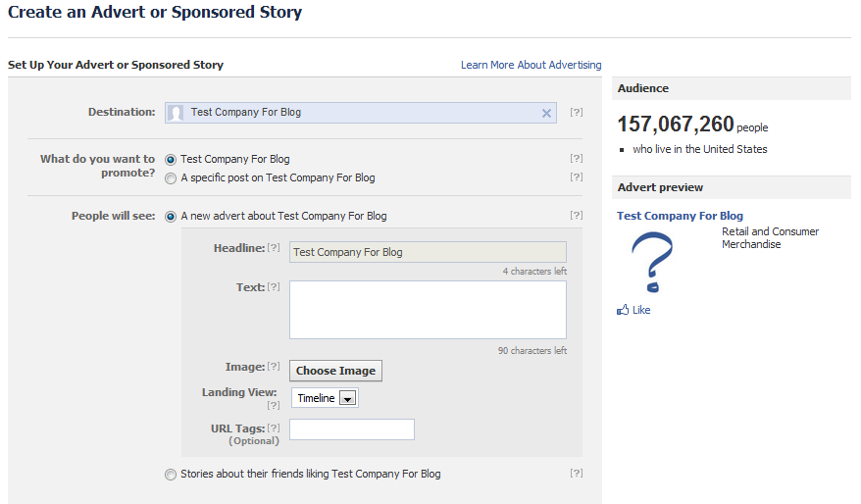Image resolution: width=861 pixels, height=504 pixels.
Task: Click help icon beside Headline label
Action: (x=274, y=248)
